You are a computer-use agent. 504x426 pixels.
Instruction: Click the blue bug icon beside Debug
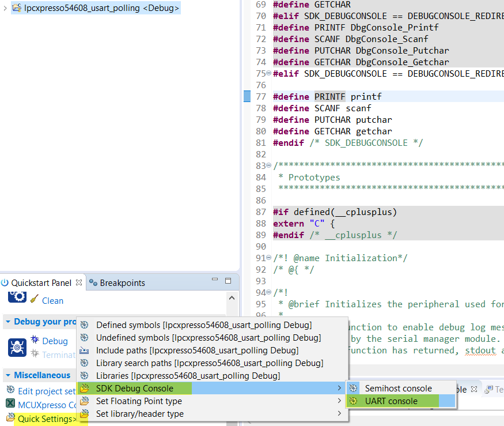[35, 339]
